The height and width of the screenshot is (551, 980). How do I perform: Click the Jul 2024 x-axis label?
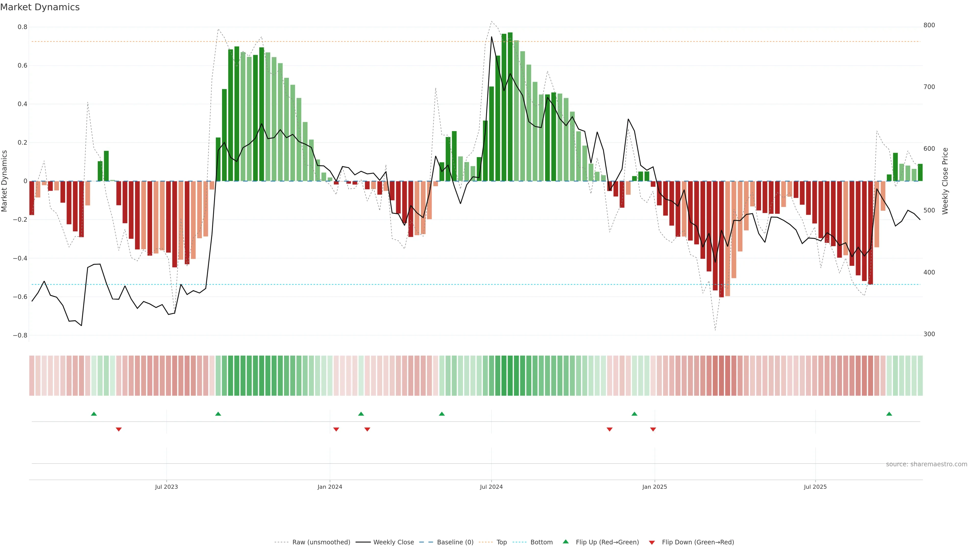click(491, 487)
